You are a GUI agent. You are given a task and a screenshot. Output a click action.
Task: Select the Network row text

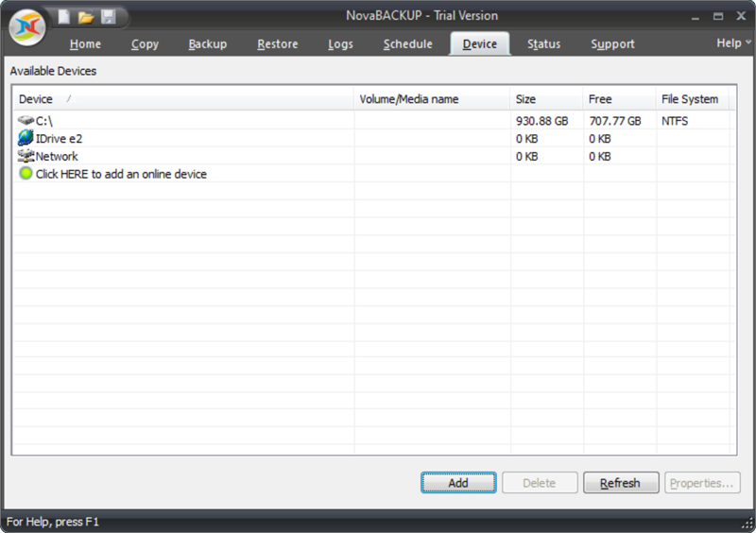57,156
